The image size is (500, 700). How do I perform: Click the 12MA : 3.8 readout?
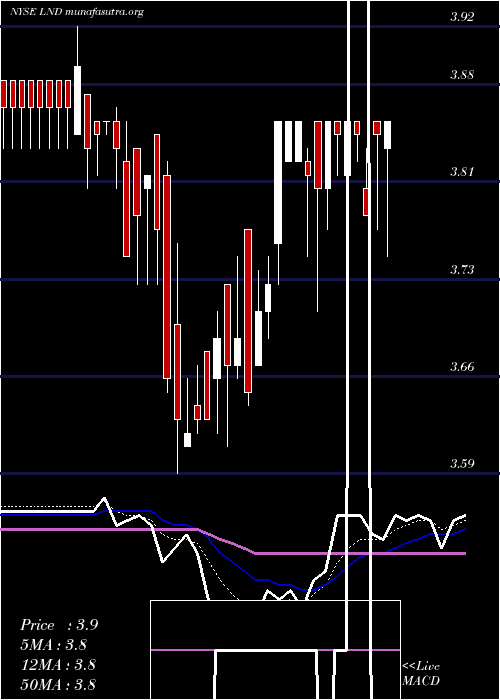58,665
